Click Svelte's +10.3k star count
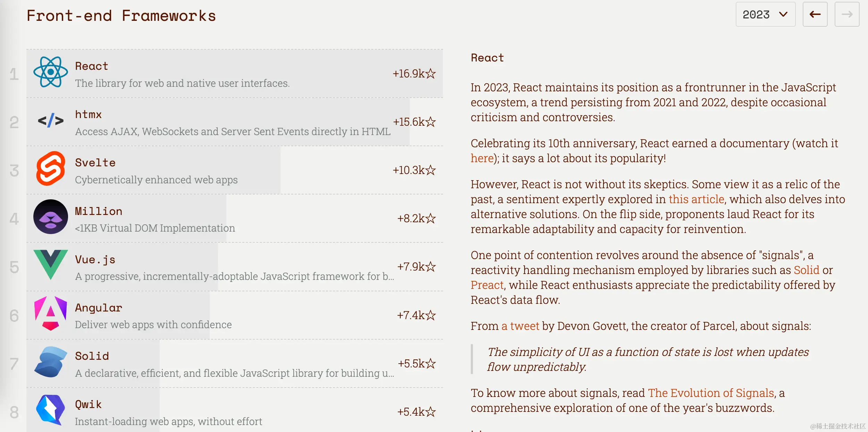Viewport: 868px width, 432px height. point(414,170)
